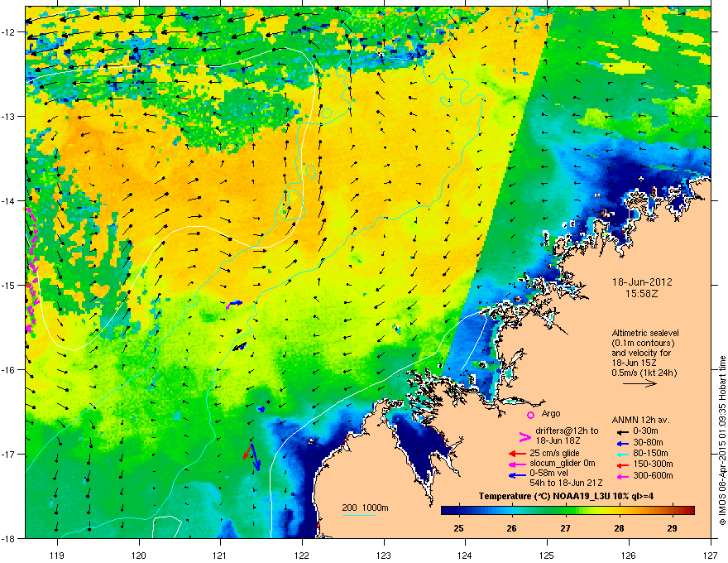The height and width of the screenshot is (563, 728).
Task: Click the latitude axis label -16
Action: (x=8, y=370)
